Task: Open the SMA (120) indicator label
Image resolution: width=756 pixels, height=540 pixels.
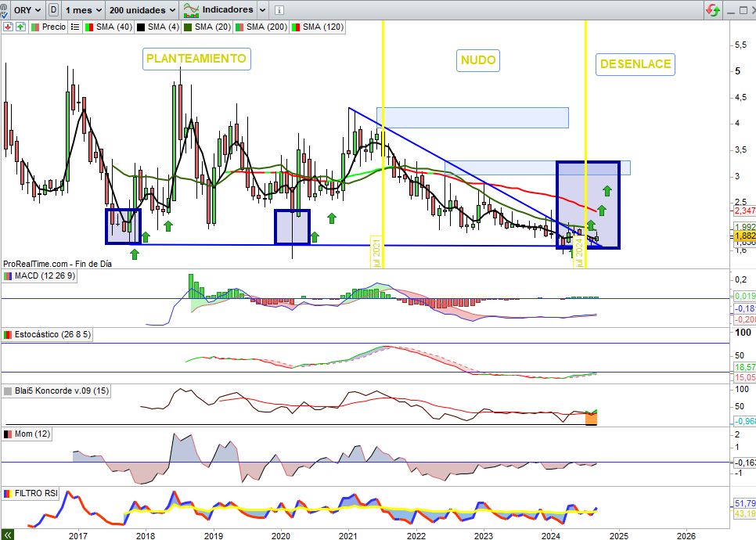Action: pyautogui.click(x=323, y=27)
